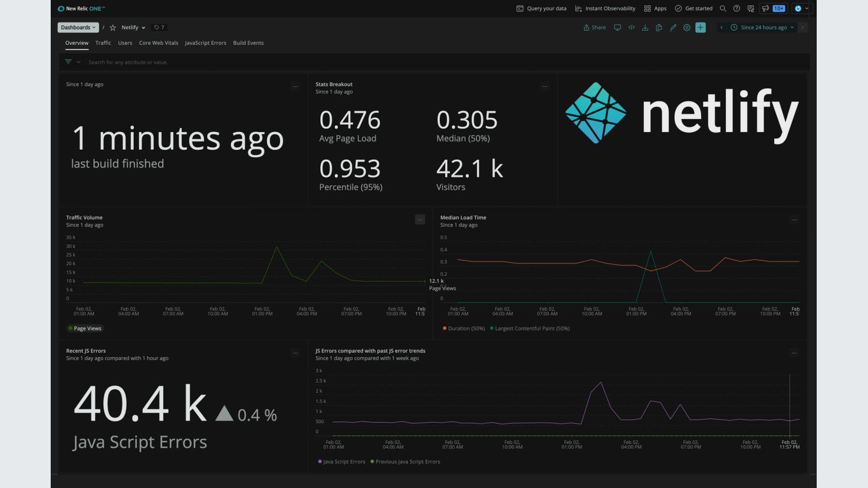
Task: Expand the filter options chevron
Action: click(x=78, y=62)
